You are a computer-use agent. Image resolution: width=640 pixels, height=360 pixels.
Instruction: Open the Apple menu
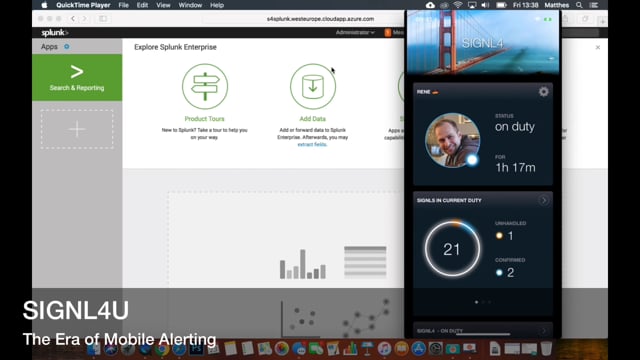(44, 5)
